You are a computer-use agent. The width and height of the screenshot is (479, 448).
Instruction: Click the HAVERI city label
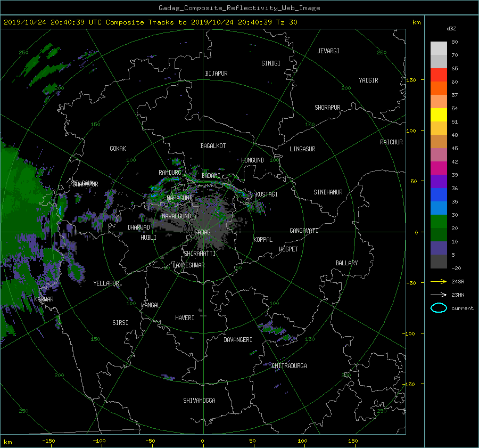click(185, 318)
